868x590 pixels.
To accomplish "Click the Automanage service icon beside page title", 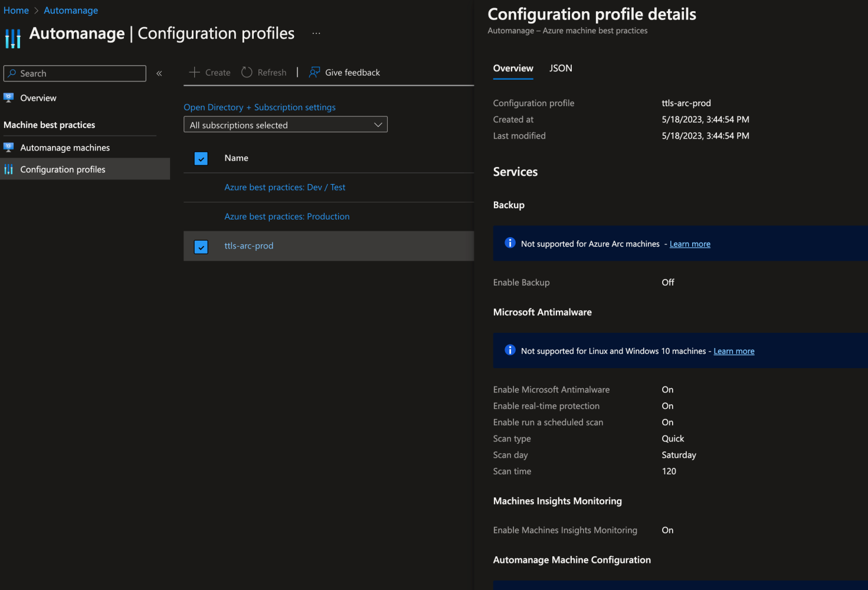I will [x=12, y=38].
